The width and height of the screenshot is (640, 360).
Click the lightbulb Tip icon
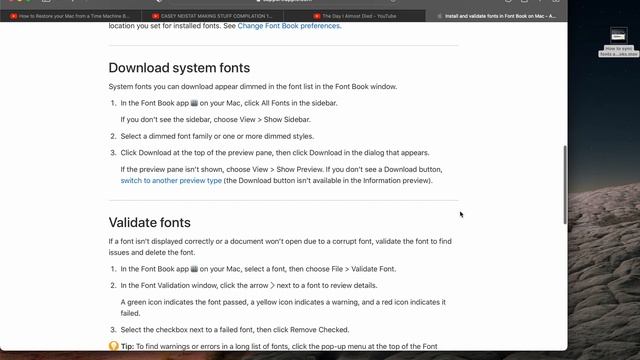tap(113, 346)
